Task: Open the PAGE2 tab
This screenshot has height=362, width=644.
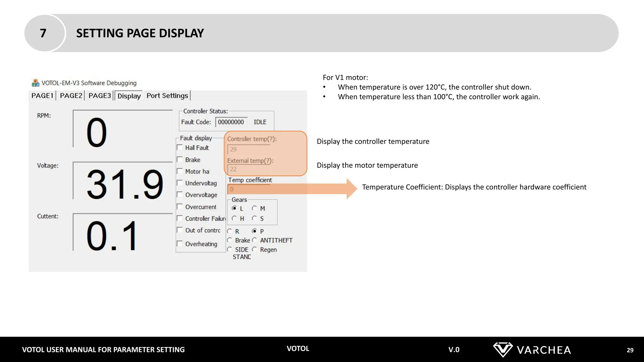Action: point(71,96)
